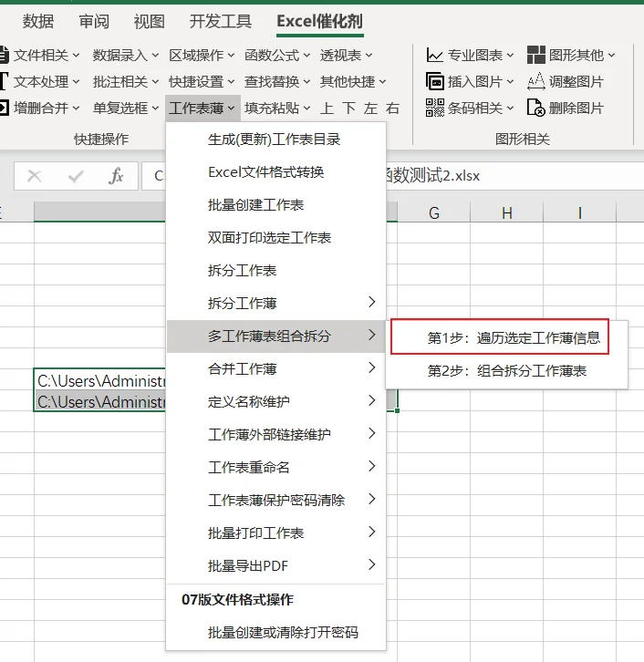Open the 函数公式 dropdown
Screen dimensions: 644x662
pyautogui.click(x=277, y=55)
